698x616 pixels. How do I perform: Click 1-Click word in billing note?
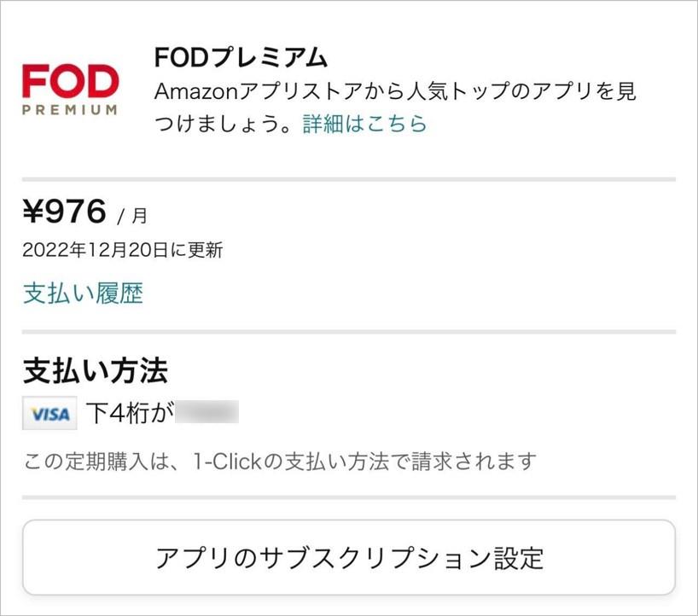click(x=227, y=462)
